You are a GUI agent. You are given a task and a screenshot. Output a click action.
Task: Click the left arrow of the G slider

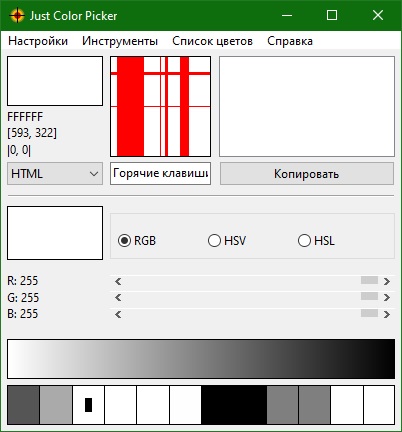tap(118, 297)
